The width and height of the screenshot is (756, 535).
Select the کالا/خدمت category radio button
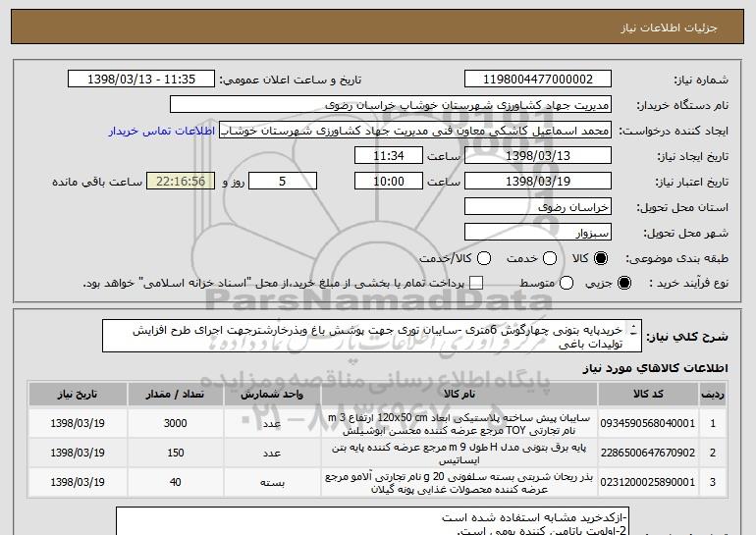click(484, 258)
